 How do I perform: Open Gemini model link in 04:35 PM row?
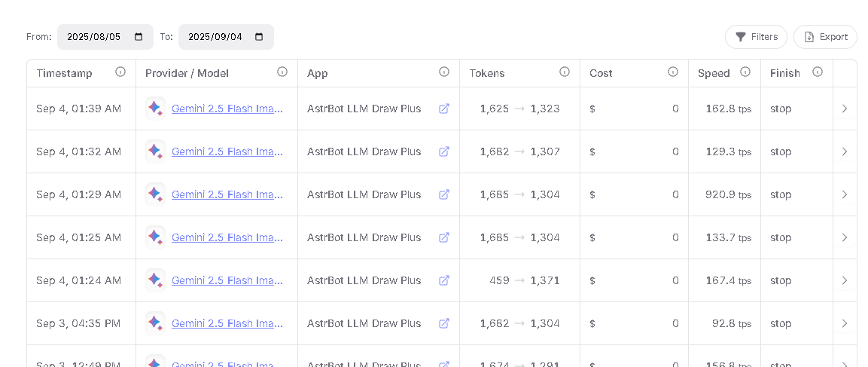click(227, 323)
